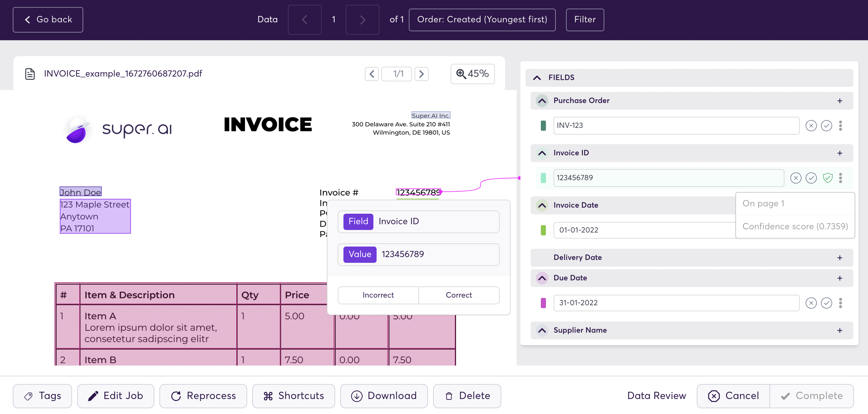Collapse the Purchase Order section

pyautogui.click(x=542, y=101)
